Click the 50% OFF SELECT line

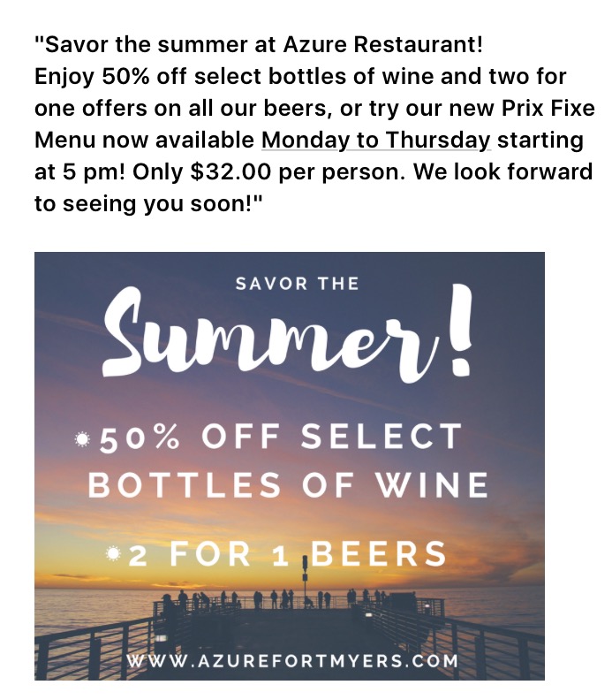click(x=281, y=438)
